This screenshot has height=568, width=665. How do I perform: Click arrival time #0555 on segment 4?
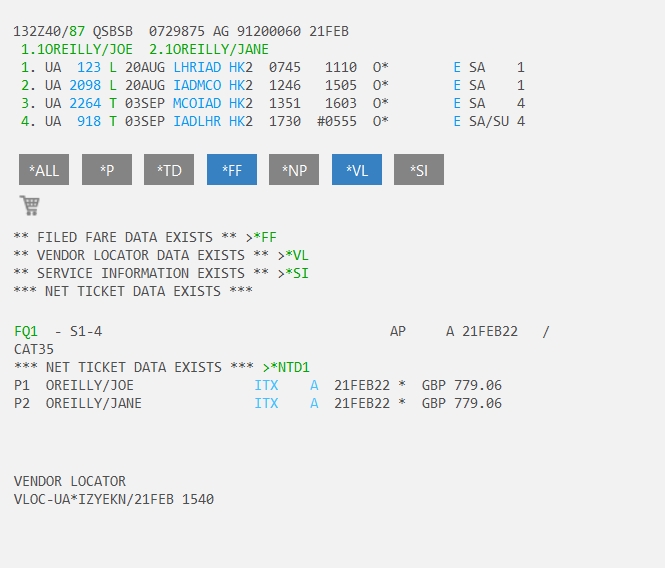click(x=337, y=121)
